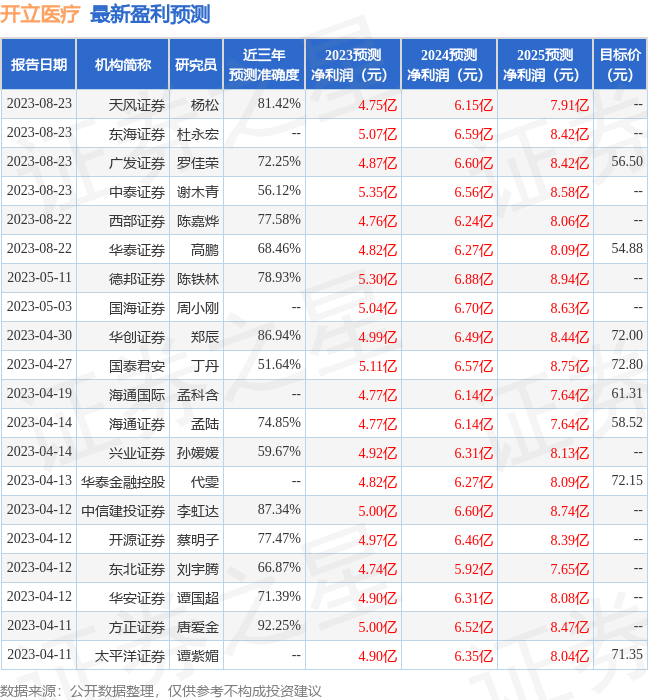The height and width of the screenshot is (700, 648).
Task: Click 2025 forecast 8.94亿
Action: point(569,279)
